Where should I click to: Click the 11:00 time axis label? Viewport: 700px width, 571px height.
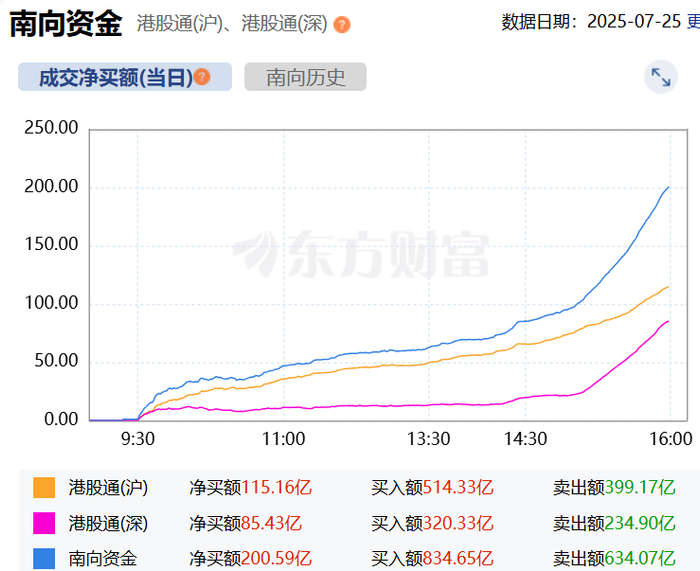(x=283, y=439)
